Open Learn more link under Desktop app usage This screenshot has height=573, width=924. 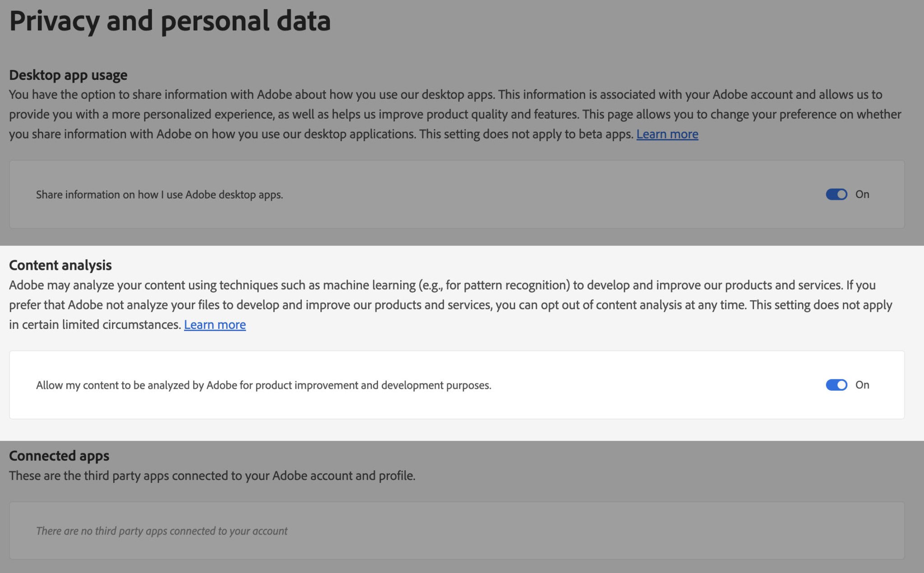(667, 134)
